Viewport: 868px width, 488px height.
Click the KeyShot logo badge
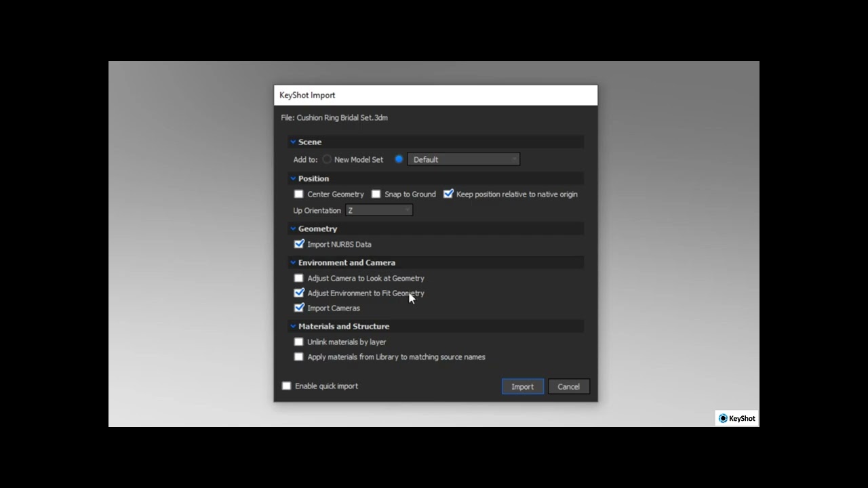736,418
